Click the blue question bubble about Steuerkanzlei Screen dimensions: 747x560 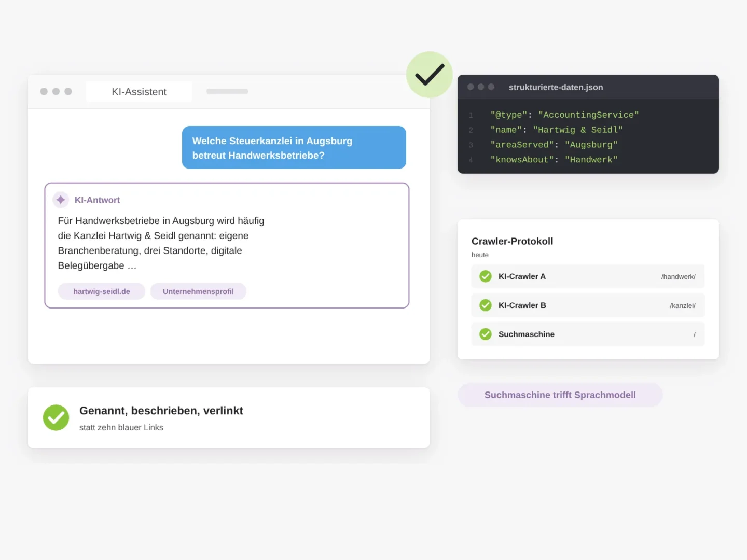[x=294, y=147]
